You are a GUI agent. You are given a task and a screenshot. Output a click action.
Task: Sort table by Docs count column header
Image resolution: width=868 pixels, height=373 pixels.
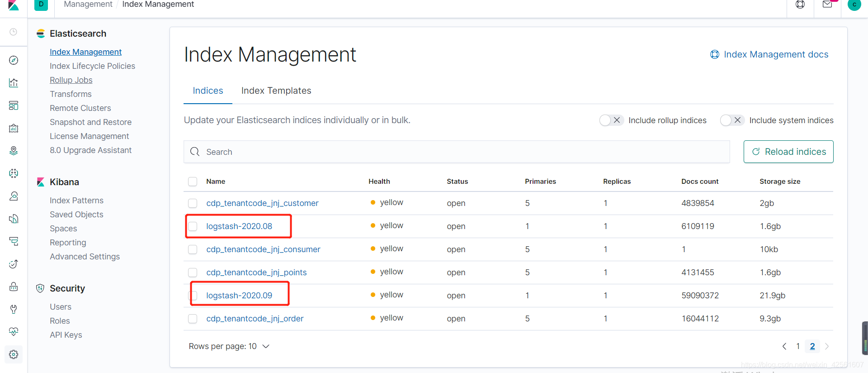point(700,182)
